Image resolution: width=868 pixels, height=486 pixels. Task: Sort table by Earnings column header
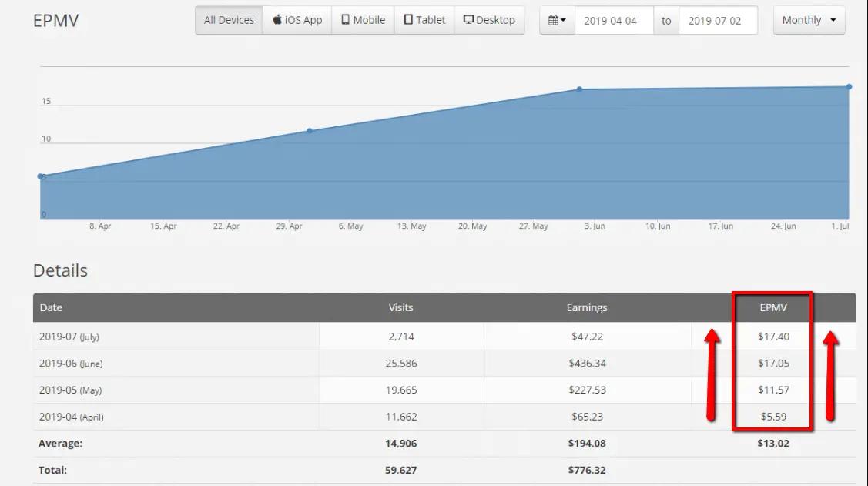tap(587, 308)
